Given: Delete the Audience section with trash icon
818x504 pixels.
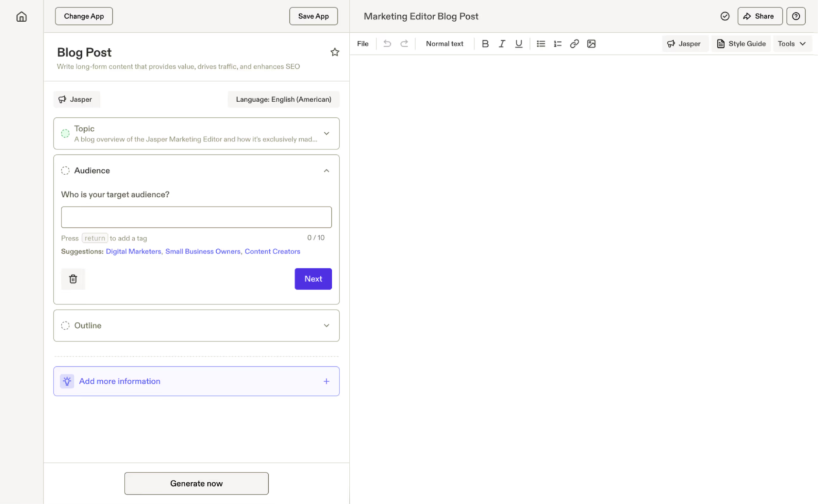Looking at the screenshot, I should (73, 279).
